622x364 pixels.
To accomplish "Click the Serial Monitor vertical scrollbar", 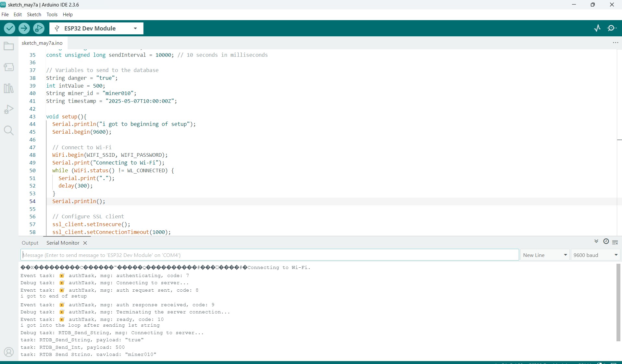I will coord(618,302).
